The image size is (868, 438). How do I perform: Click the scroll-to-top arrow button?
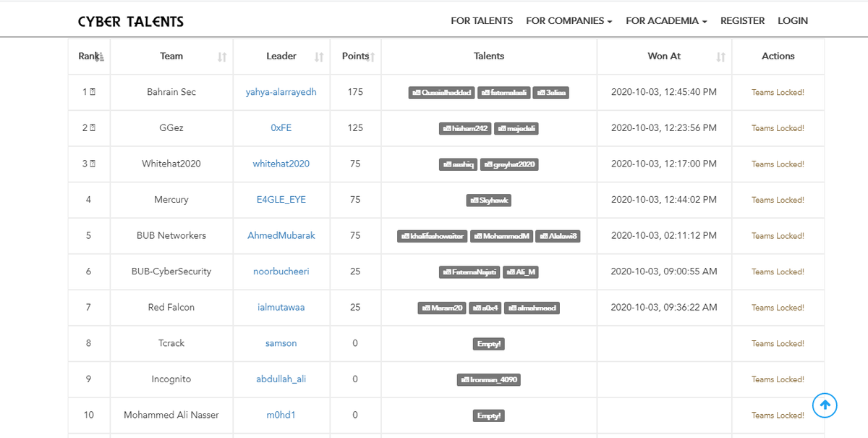825,405
